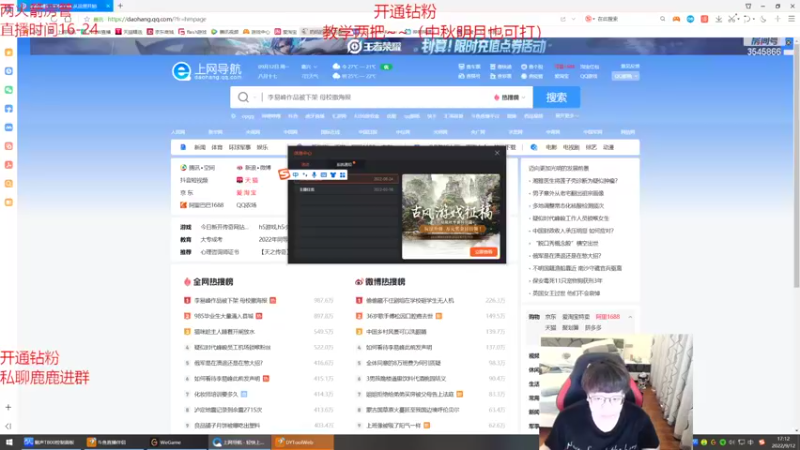Open the 热搜榜 dropdown in the search bar

pos(510,97)
